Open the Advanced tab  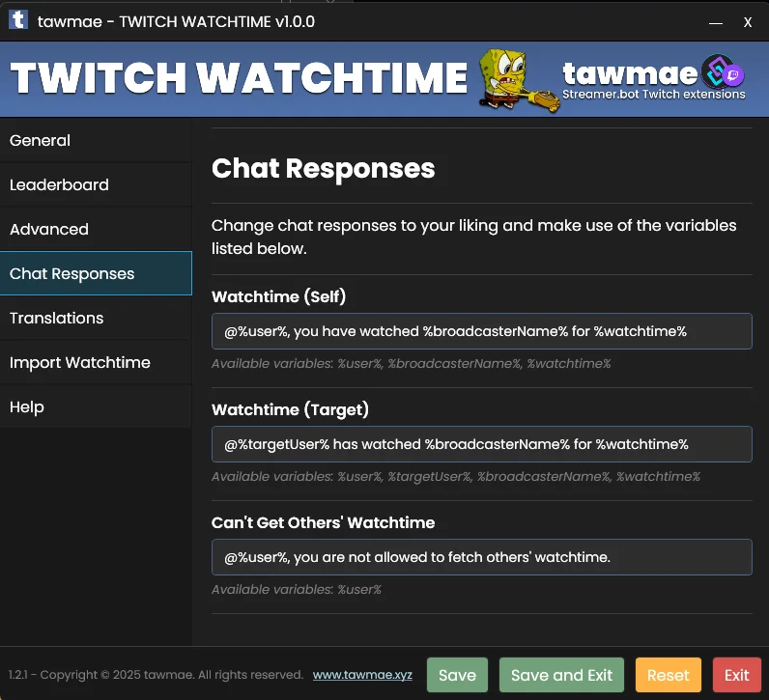[96, 230]
